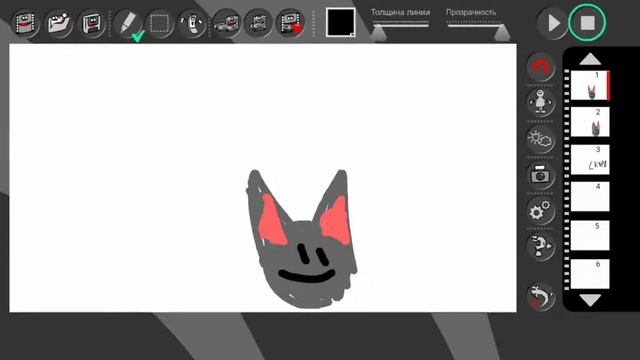Select frame 2 thumbnail
Viewport: 640px width, 360px height.
(x=590, y=122)
